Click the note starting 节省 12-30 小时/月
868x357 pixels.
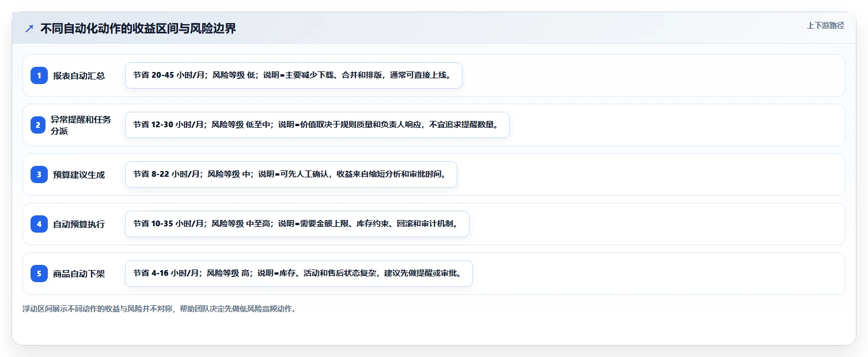317,125
